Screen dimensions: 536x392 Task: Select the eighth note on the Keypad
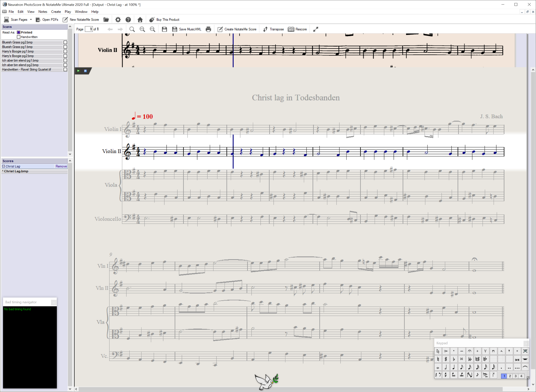point(462,367)
